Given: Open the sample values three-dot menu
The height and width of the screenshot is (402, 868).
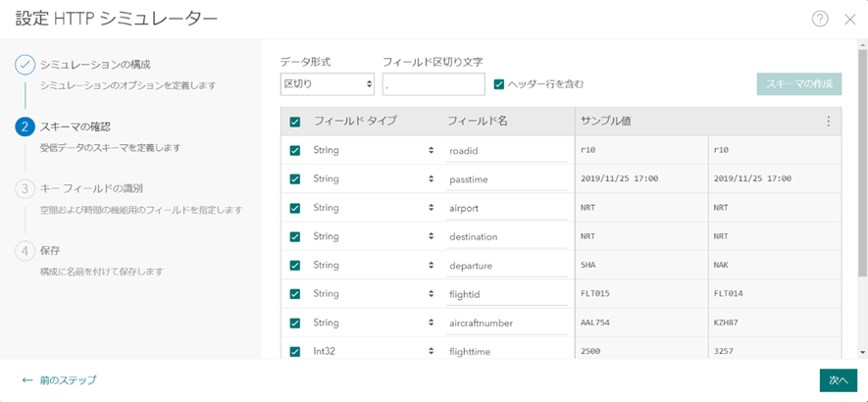Looking at the screenshot, I should click(828, 122).
